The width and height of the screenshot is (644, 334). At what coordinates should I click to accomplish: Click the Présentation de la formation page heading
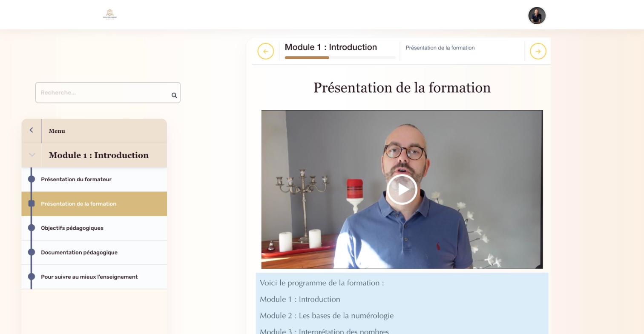point(402,88)
